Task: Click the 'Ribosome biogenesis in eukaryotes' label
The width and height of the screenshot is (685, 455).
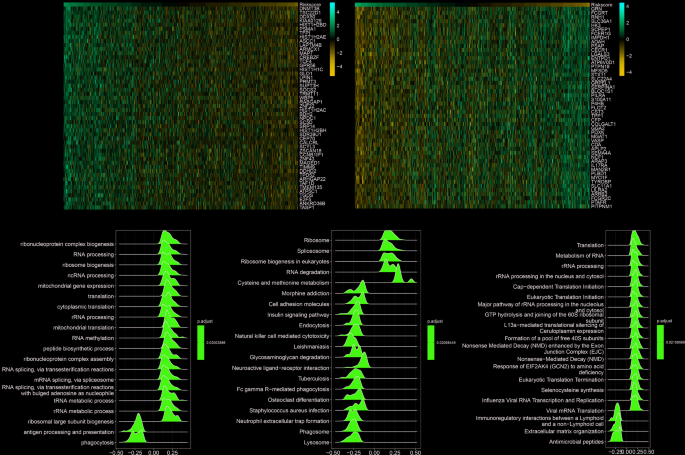Action: 285,262
